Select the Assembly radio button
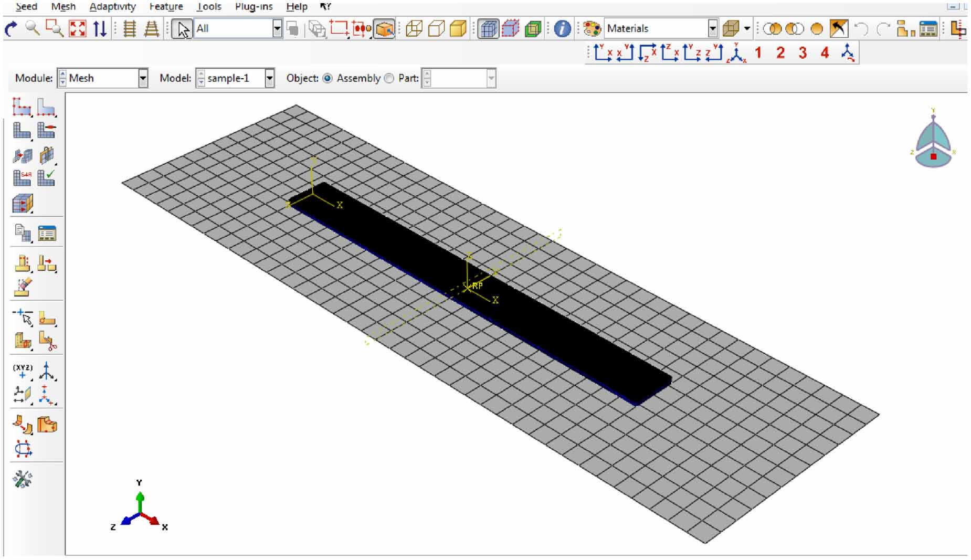 pos(328,78)
